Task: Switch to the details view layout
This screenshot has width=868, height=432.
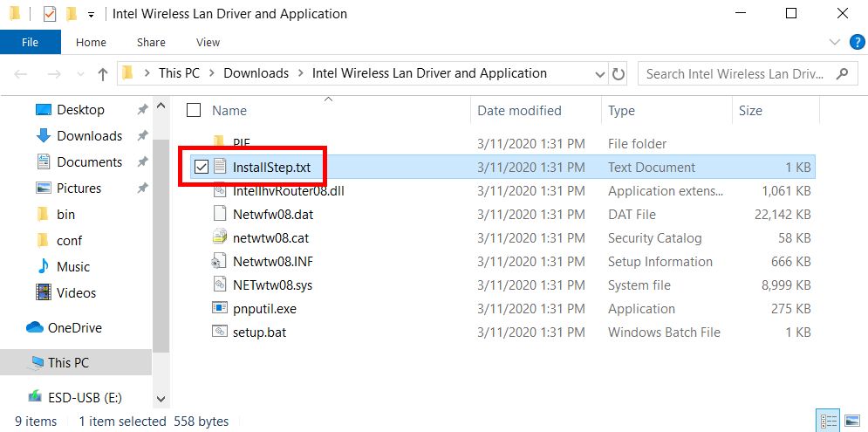Action: [828, 420]
